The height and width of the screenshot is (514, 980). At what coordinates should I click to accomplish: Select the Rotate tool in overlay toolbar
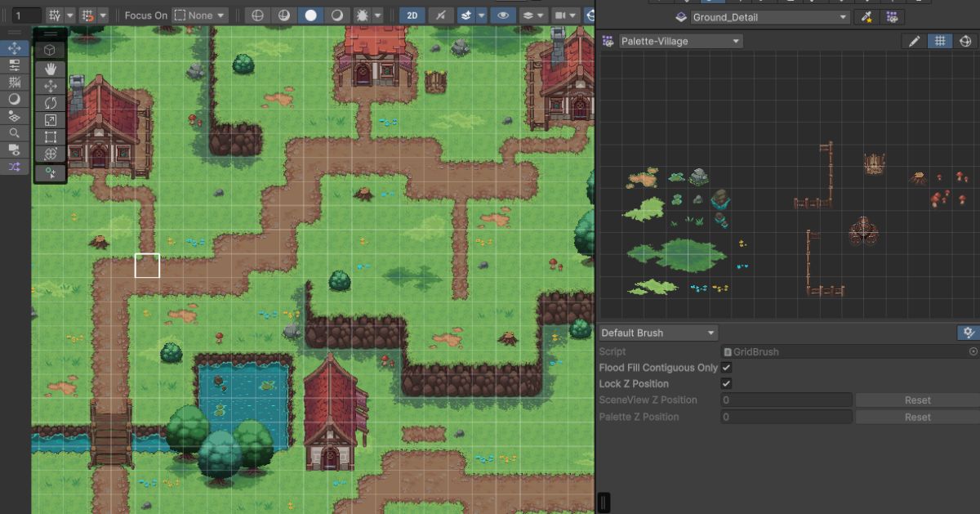(x=50, y=103)
